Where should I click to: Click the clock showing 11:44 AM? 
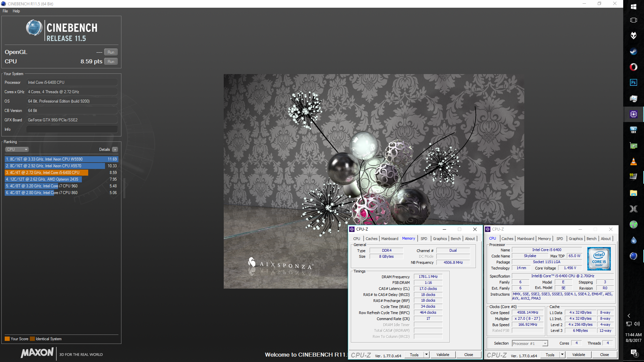pyautogui.click(x=633, y=335)
